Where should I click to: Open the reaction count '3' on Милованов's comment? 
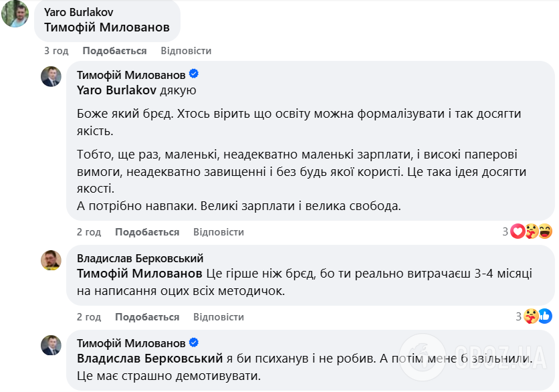506,230
